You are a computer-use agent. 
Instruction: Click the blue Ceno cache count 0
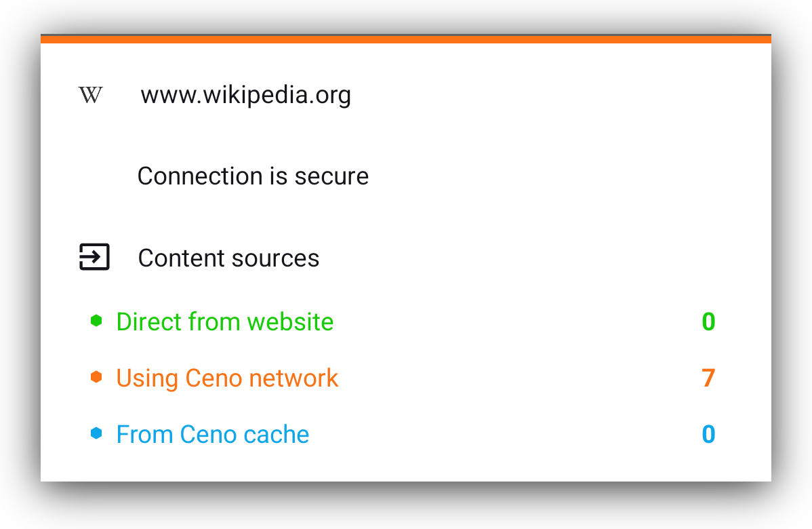click(x=708, y=434)
